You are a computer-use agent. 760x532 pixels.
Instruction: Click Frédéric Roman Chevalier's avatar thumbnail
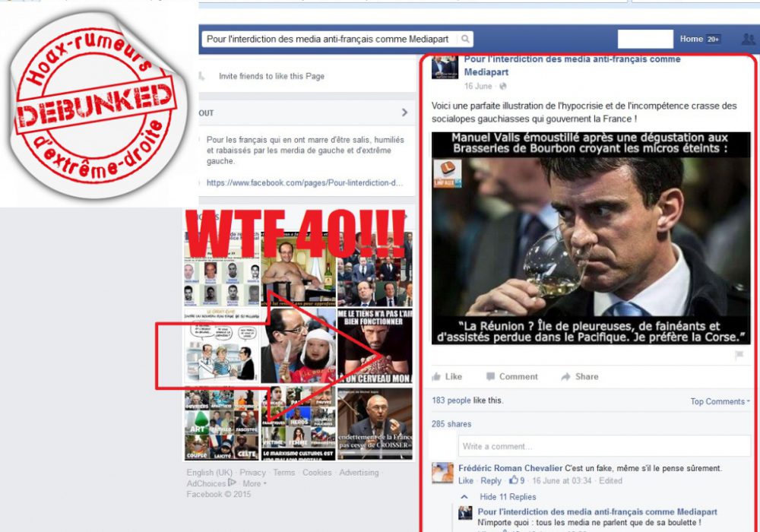pos(442,473)
